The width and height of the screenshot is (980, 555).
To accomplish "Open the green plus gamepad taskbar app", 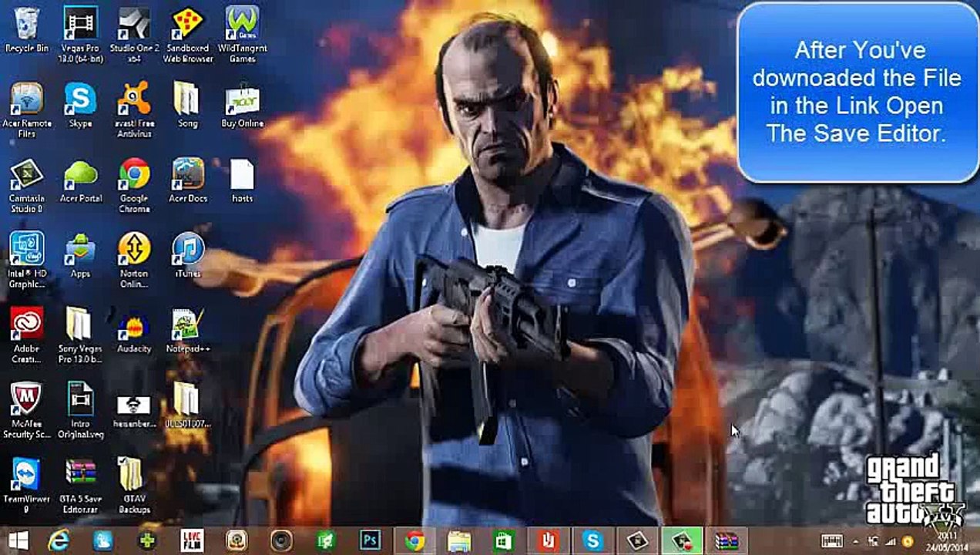I will pyautogui.click(x=147, y=541).
